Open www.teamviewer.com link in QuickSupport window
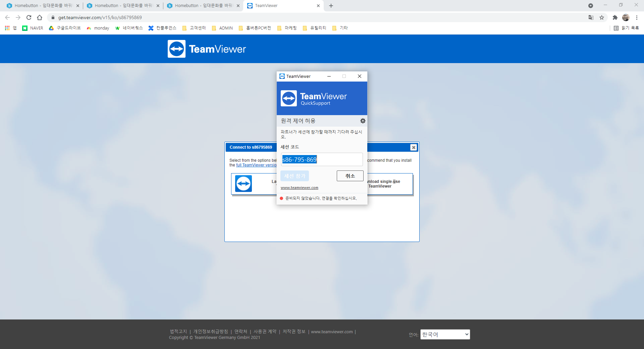This screenshot has width=644, height=349. pos(300,188)
